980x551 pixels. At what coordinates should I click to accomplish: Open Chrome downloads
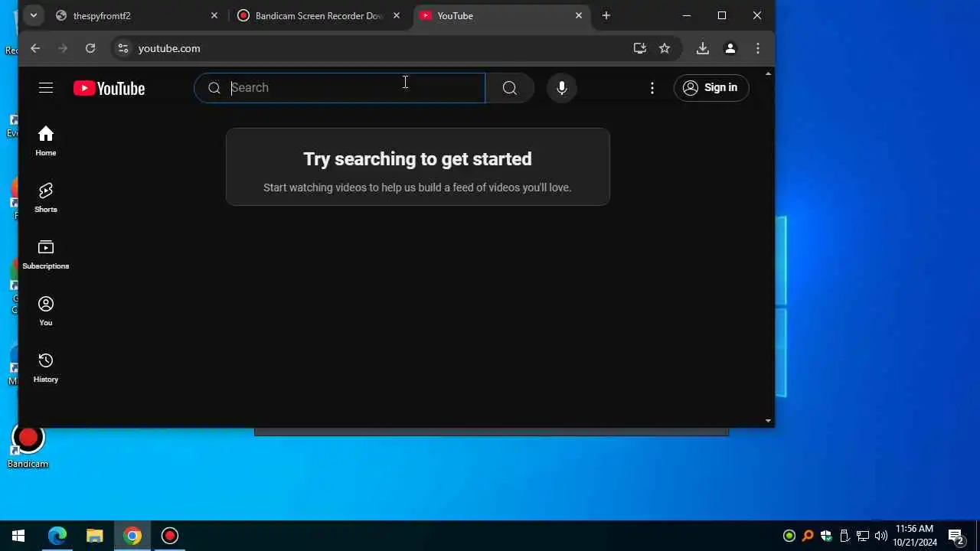(x=703, y=48)
